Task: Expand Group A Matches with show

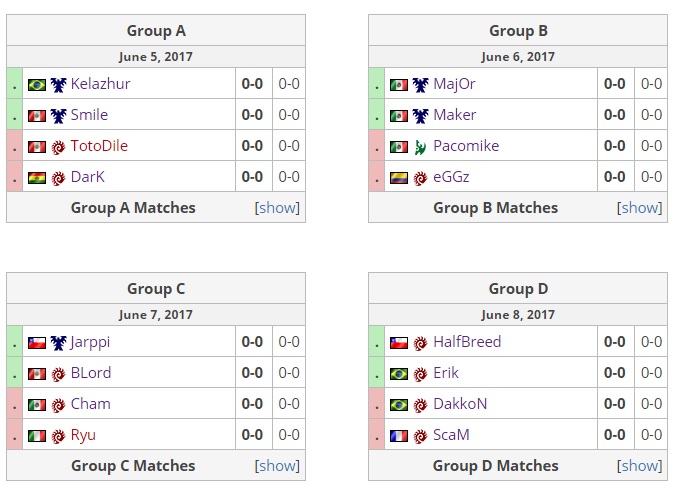Action: [277, 208]
